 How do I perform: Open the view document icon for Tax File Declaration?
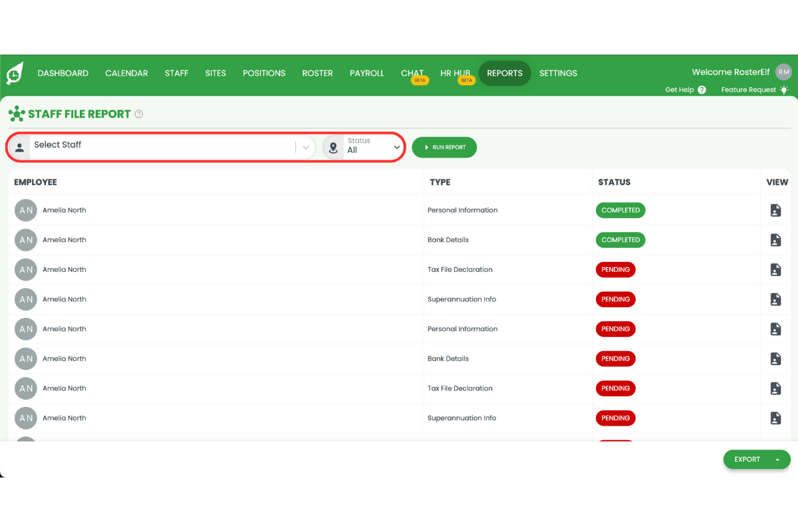pyautogui.click(x=775, y=269)
